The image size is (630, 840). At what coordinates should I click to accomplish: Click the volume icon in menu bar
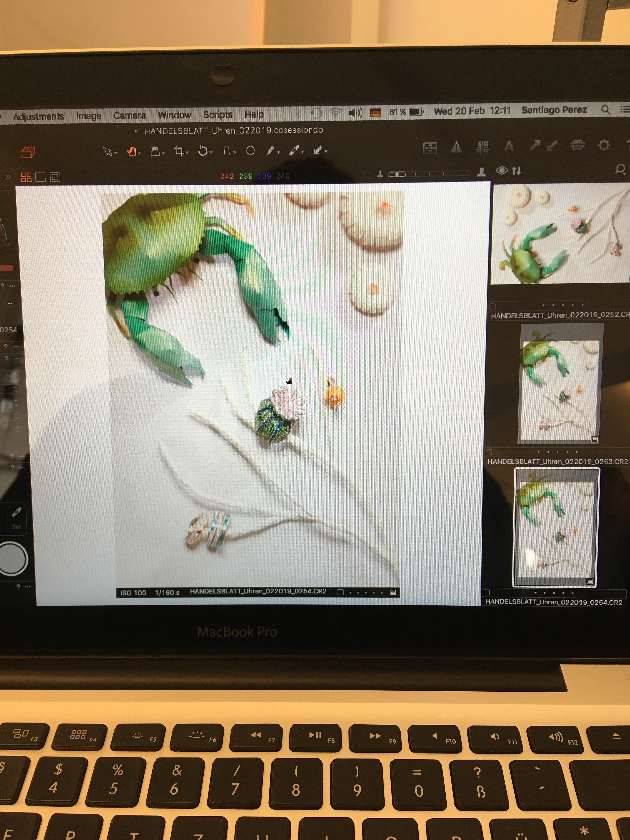pos(355,112)
